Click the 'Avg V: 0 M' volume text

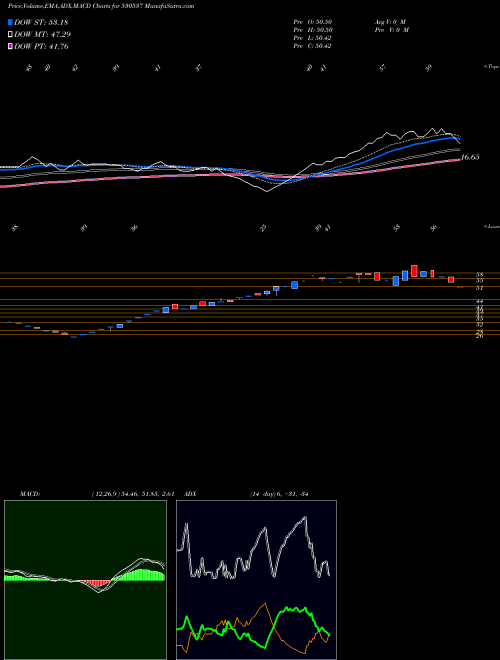(390, 21)
